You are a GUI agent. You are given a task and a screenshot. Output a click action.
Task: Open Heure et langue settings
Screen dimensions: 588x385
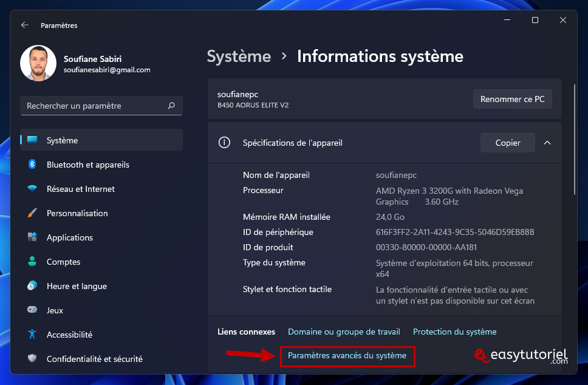tap(101, 285)
